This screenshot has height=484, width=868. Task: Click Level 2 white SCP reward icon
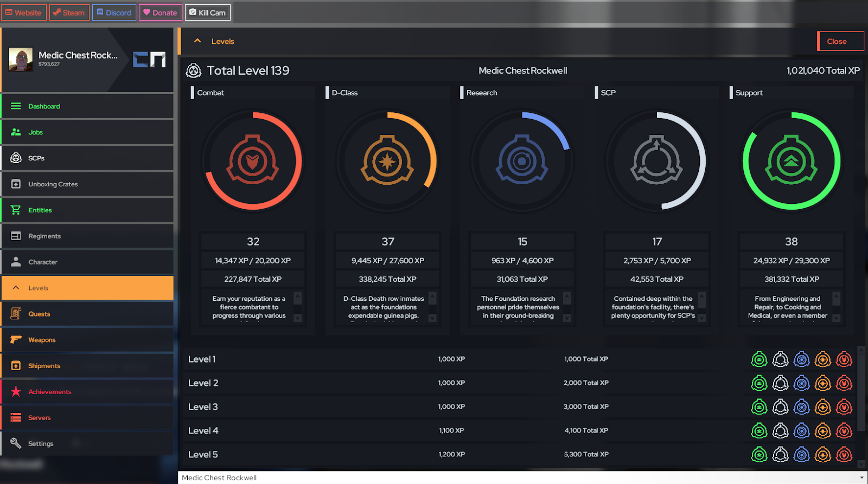(x=780, y=383)
